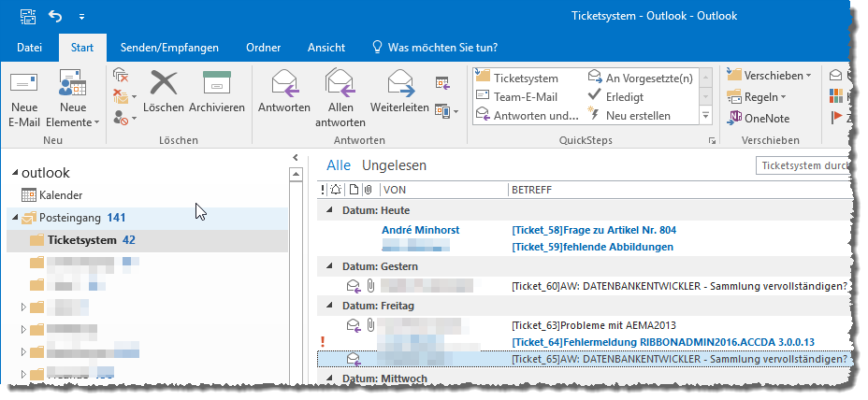
Task: Forward the message with Weiterleiten
Action: click(x=399, y=93)
